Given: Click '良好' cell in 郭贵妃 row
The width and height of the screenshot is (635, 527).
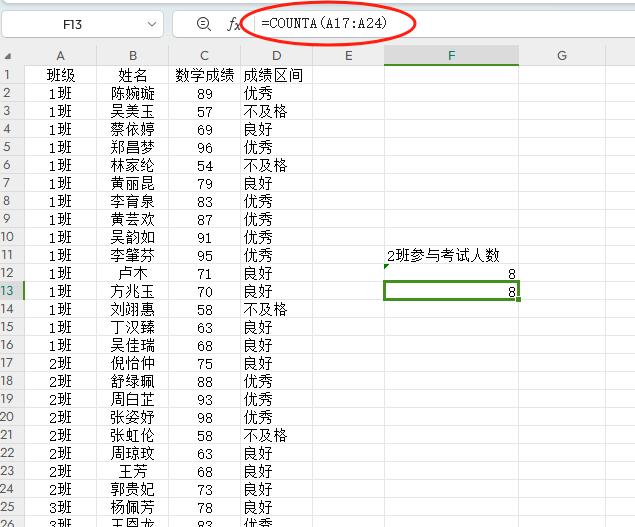Looking at the screenshot, I should click(x=277, y=489).
